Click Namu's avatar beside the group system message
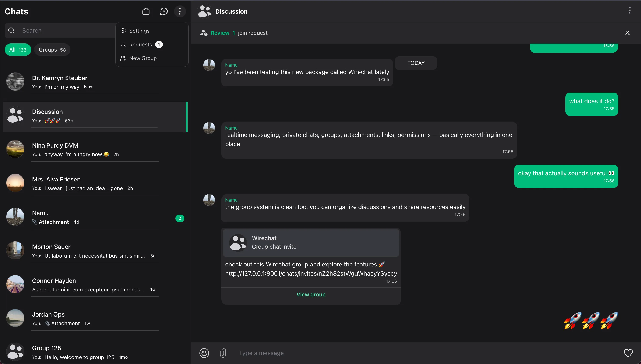 209,200
